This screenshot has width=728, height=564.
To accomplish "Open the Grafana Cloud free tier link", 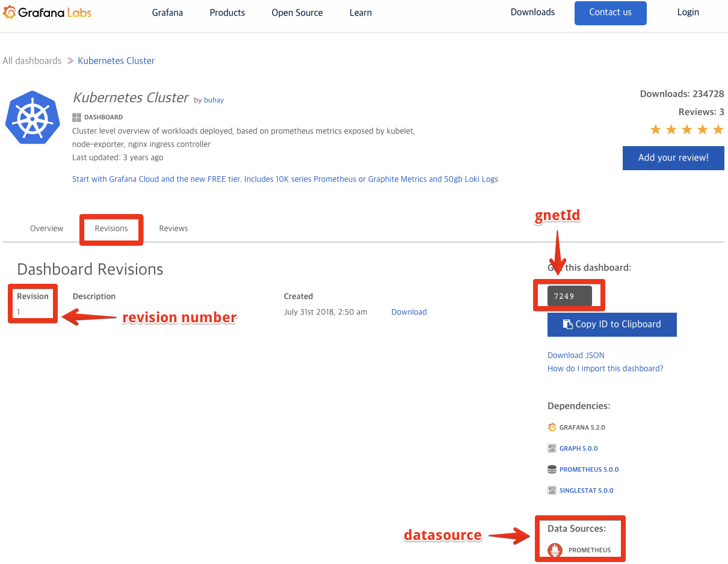I will click(x=285, y=179).
